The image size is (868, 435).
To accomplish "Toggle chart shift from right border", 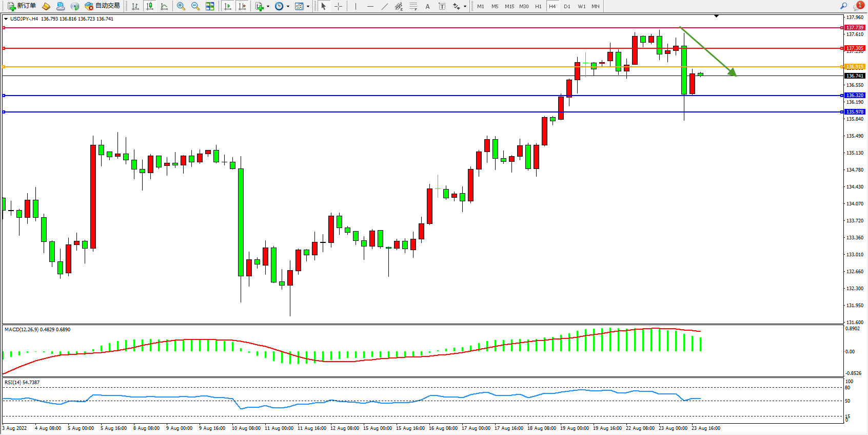I will (x=242, y=6).
